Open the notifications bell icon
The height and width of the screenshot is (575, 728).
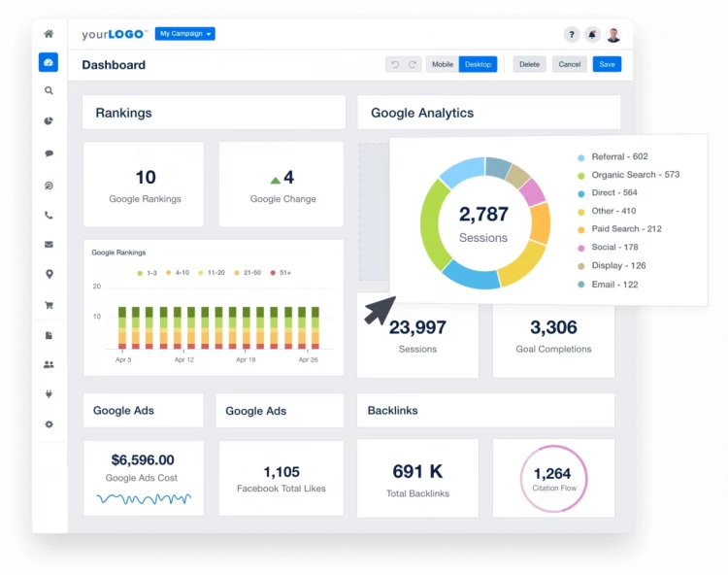tap(592, 34)
